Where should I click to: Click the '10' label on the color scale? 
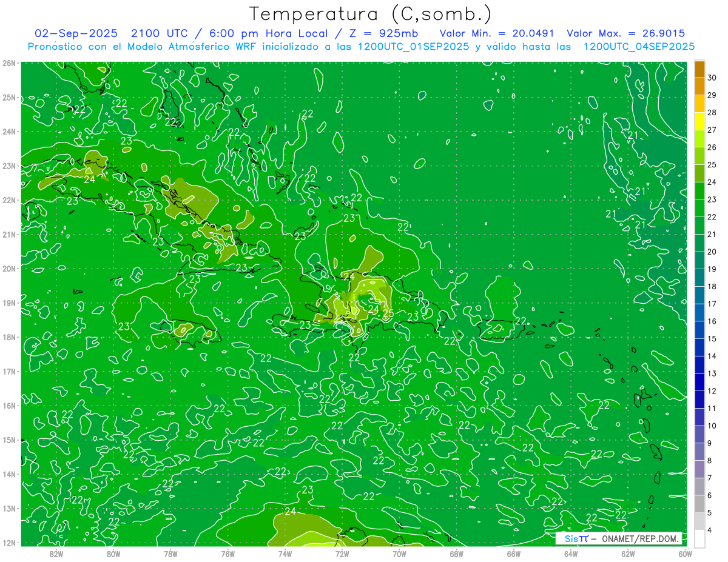point(712,426)
